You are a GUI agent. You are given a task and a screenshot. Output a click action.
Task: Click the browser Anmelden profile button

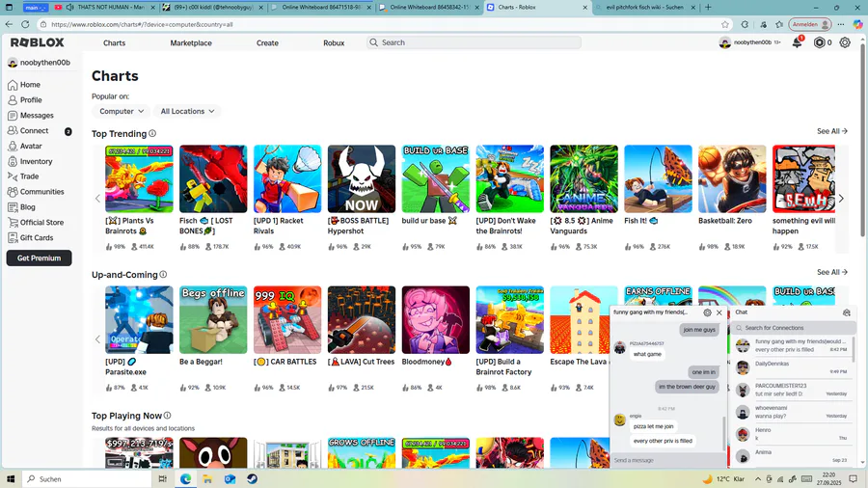coord(810,24)
